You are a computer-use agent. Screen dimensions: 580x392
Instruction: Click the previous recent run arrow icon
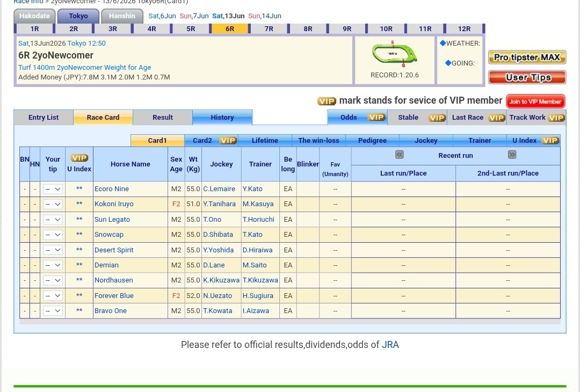click(399, 155)
